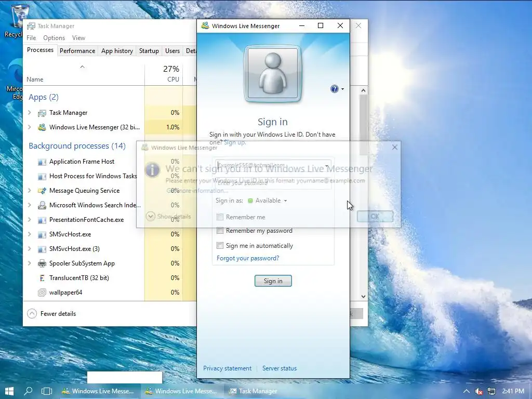Switch to the Performance tab
Image resolution: width=532 pixels, height=399 pixels.
point(77,51)
